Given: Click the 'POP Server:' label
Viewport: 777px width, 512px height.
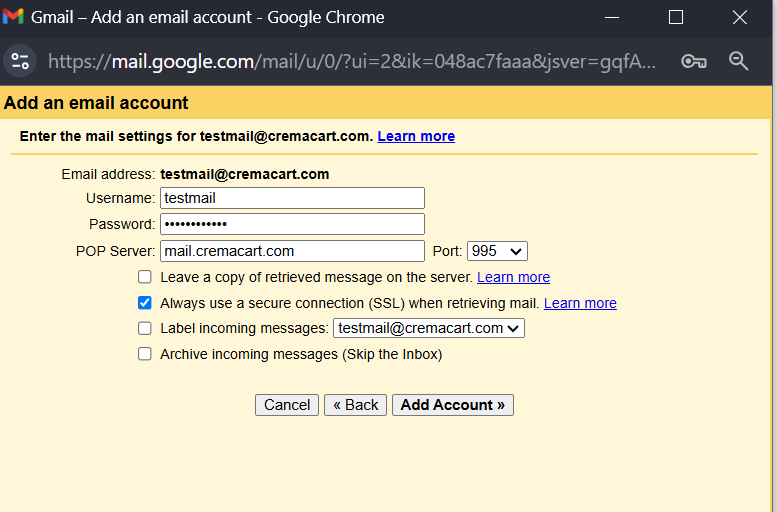Looking at the screenshot, I should (115, 251).
